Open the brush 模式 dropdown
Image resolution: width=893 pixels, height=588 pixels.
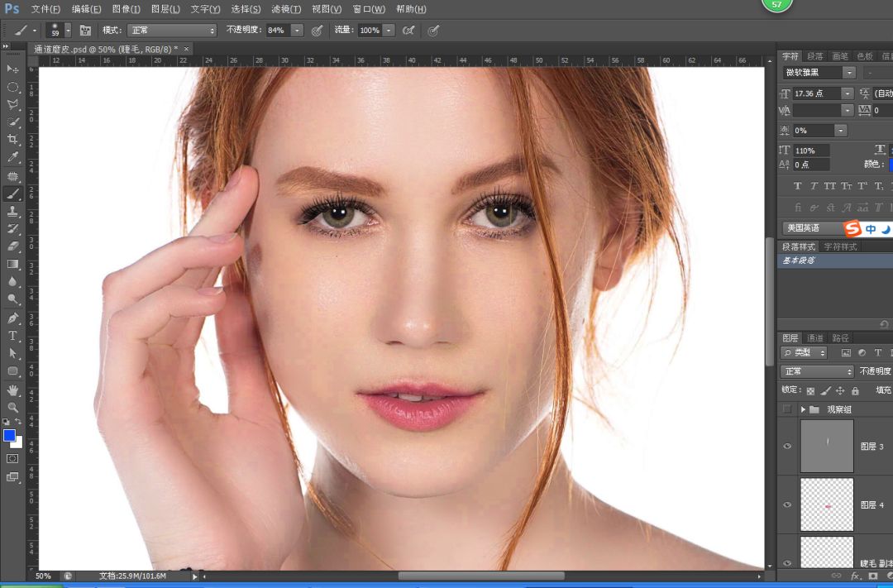click(x=171, y=31)
